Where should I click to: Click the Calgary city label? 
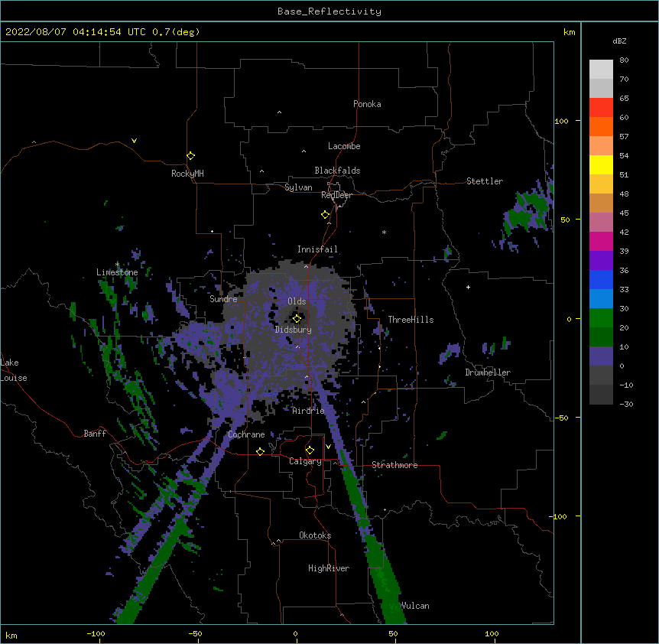pos(305,461)
